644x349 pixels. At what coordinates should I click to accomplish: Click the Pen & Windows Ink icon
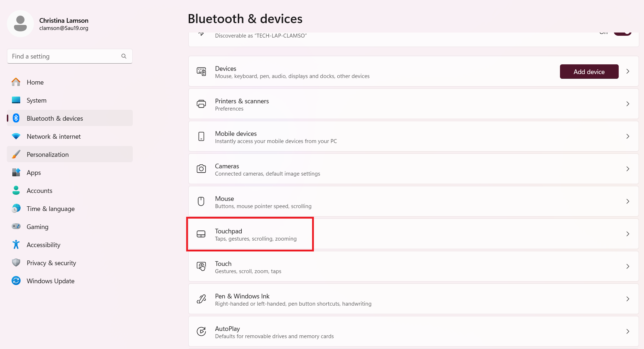coord(201,299)
